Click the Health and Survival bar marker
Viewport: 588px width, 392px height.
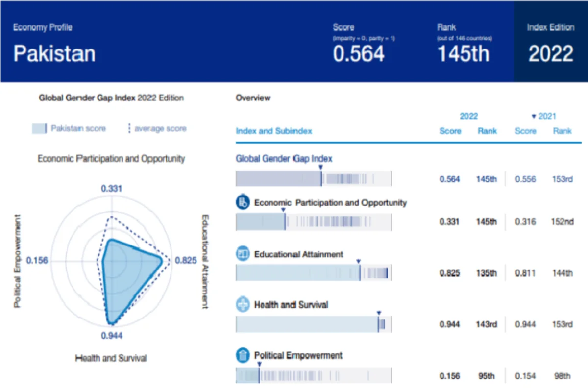[x=378, y=312]
